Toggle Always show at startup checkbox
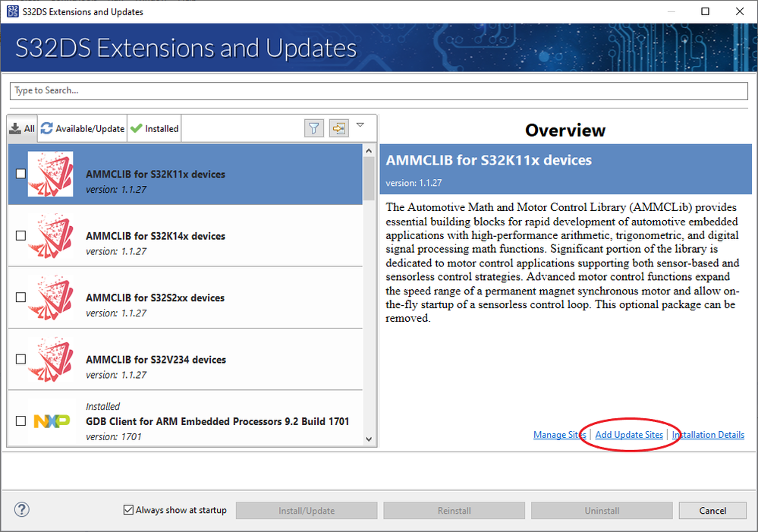758x532 pixels. pyautogui.click(x=128, y=510)
